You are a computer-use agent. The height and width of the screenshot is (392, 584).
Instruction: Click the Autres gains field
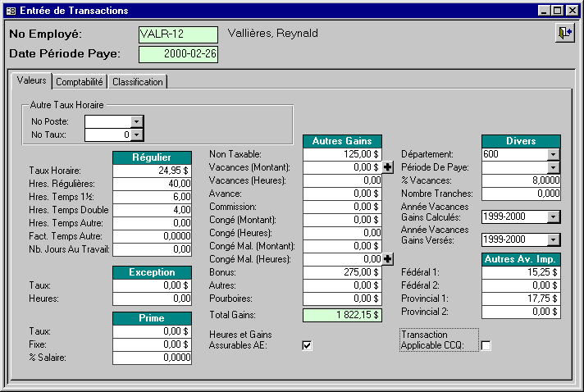342,285
